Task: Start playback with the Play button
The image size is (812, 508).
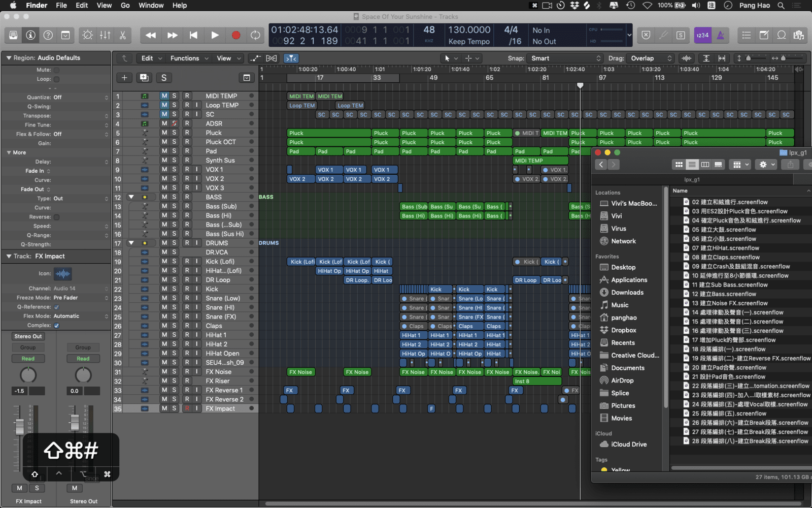Action: [x=215, y=35]
